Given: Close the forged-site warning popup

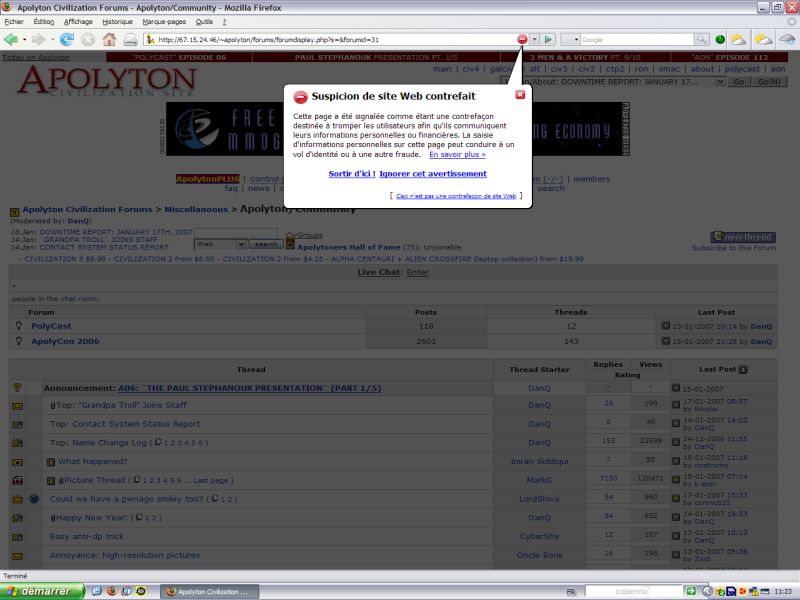Looking at the screenshot, I should [520, 95].
